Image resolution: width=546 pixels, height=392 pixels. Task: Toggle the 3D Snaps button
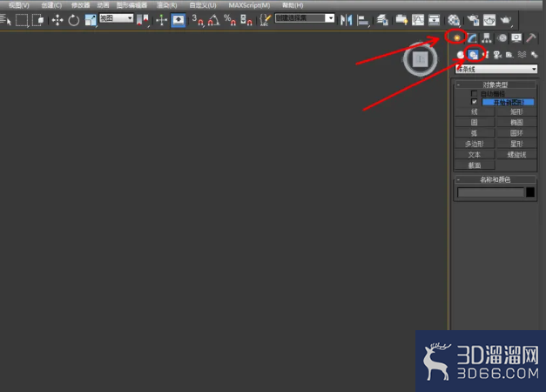[x=198, y=20]
